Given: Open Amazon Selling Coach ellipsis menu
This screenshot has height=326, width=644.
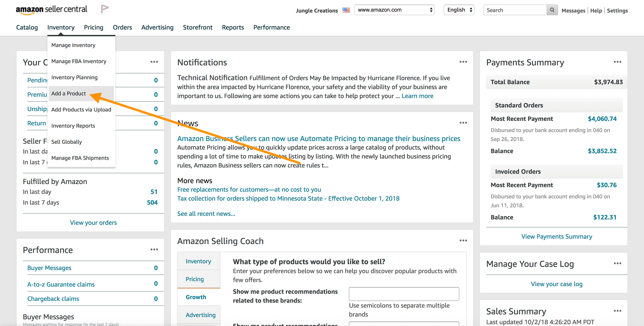Looking at the screenshot, I should 463,241.
